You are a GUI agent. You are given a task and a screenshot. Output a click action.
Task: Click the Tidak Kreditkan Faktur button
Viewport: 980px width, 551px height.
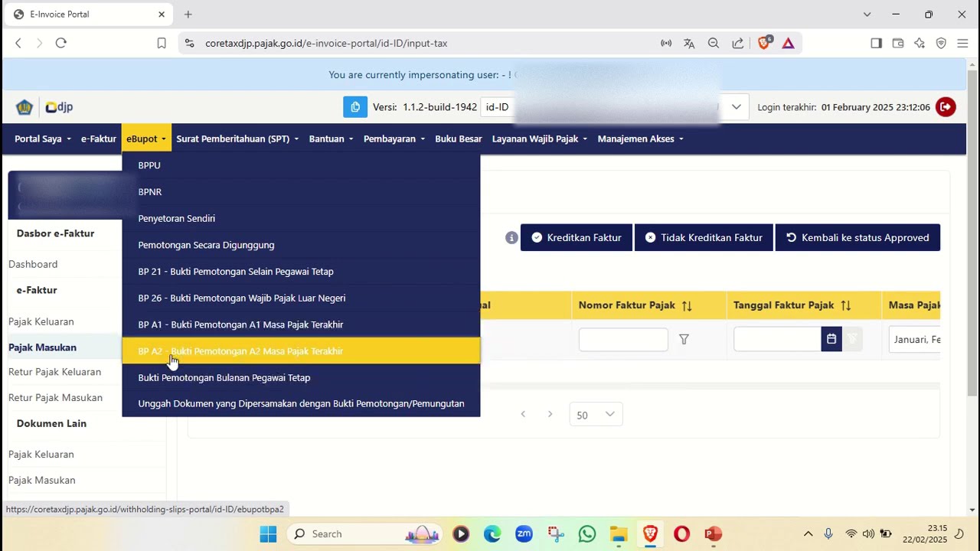point(704,237)
